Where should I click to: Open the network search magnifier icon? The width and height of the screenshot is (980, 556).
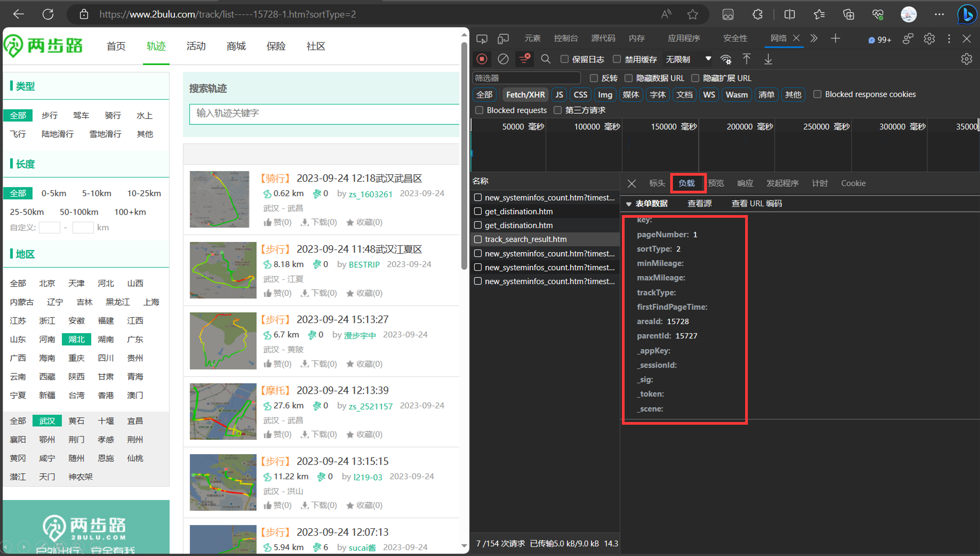pyautogui.click(x=545, y=59)
